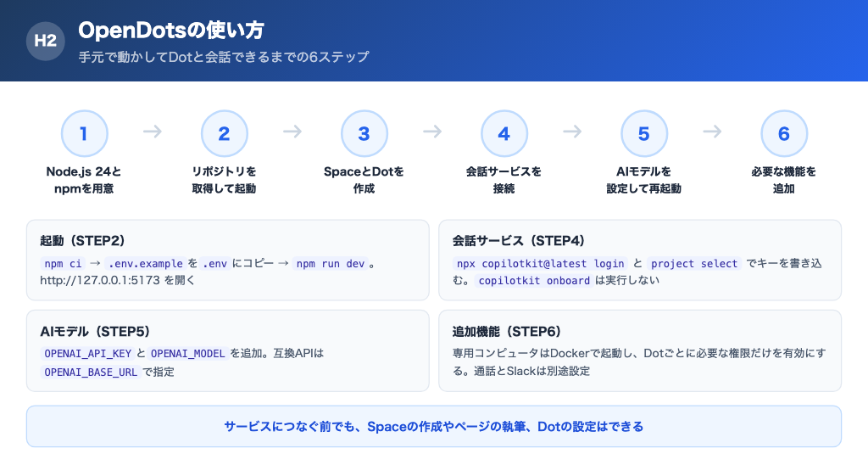
Task: Click the "copilotkit onboard" code chip
Action: click(x=534, y=280)
